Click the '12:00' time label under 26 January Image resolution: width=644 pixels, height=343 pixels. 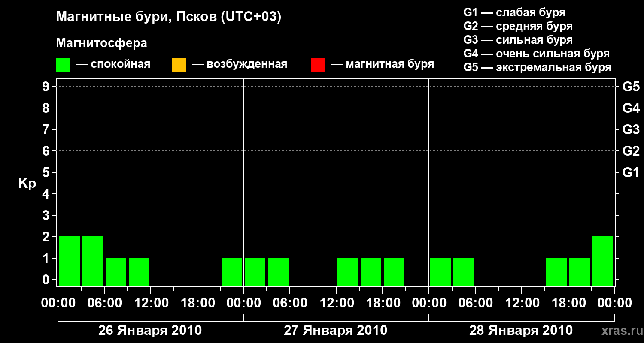151,303
